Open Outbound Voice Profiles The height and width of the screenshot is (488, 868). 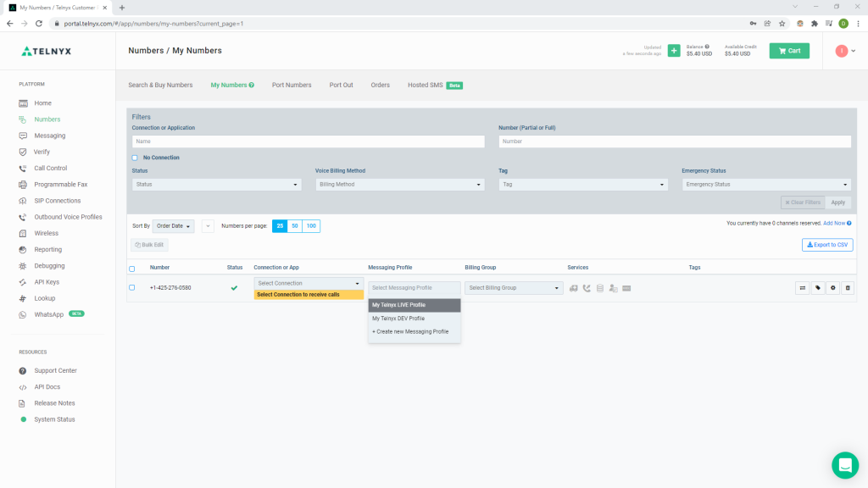click(68, 217)
